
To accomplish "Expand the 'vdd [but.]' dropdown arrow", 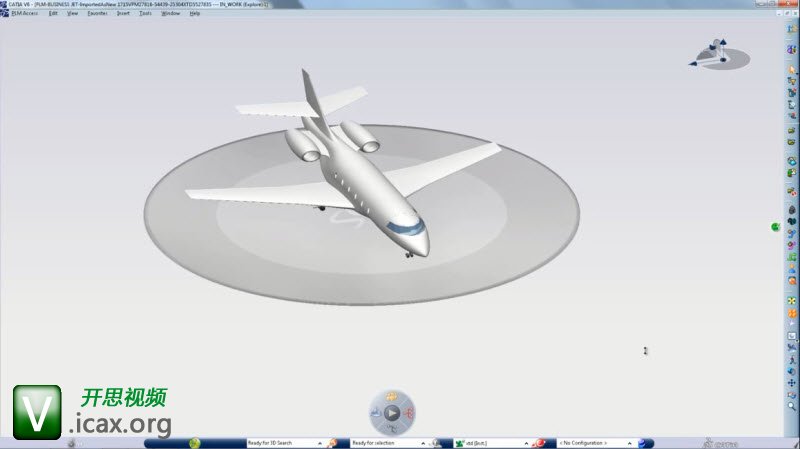I will pos(526,443).
